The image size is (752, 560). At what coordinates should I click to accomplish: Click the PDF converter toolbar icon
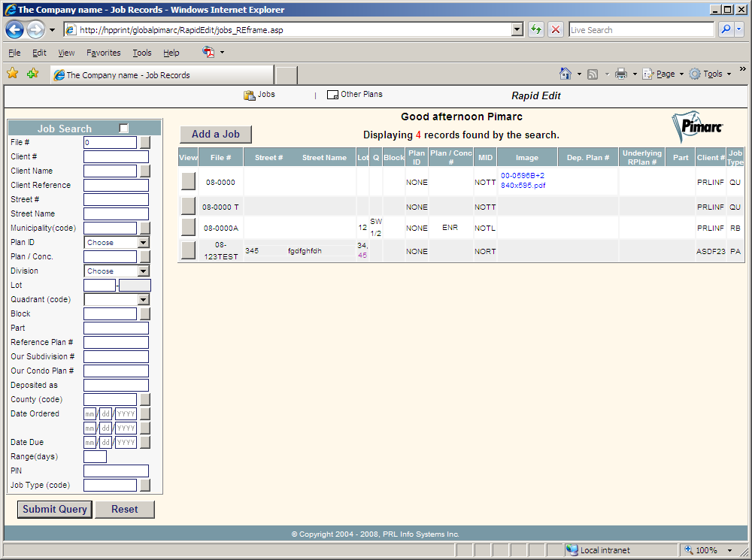pyautogui.click(x=208, y=52)
